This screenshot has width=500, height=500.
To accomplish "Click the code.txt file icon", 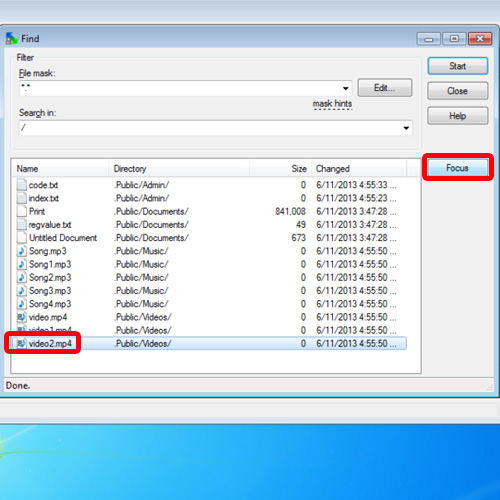I will (x=22, y=185).
